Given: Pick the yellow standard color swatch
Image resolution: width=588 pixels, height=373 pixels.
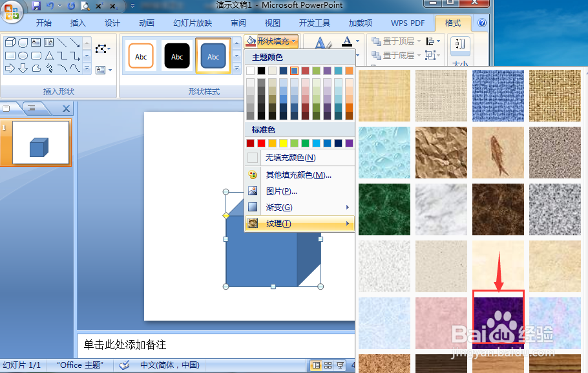Looking at the screenshot, I should [283, 143].
